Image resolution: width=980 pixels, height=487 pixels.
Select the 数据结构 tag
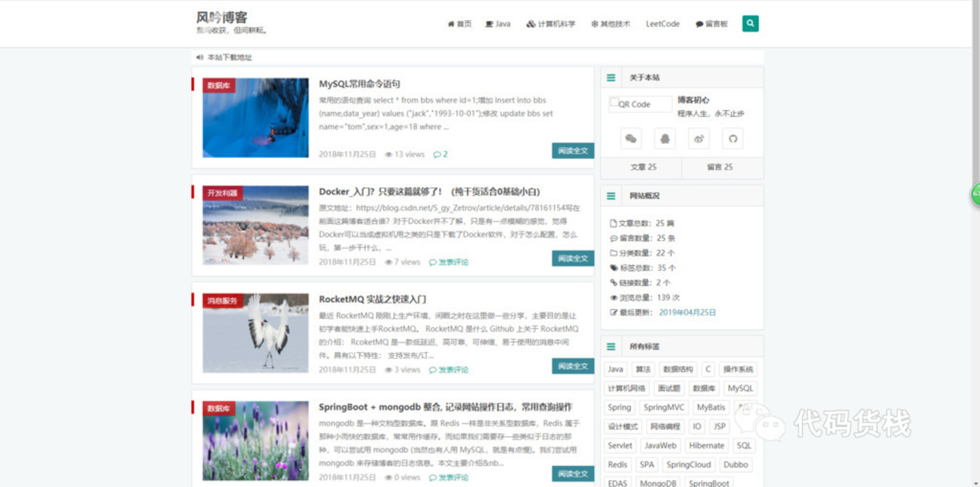click(x=678, y=369)
